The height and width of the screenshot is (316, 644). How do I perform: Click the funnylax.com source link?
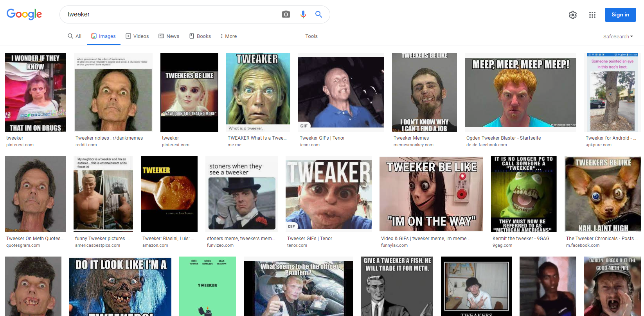(394, 245)
